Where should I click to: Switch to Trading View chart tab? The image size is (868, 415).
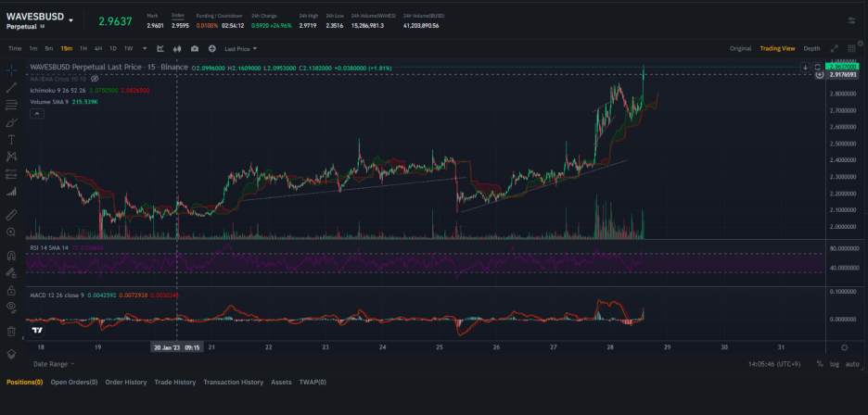pos(777,49)
